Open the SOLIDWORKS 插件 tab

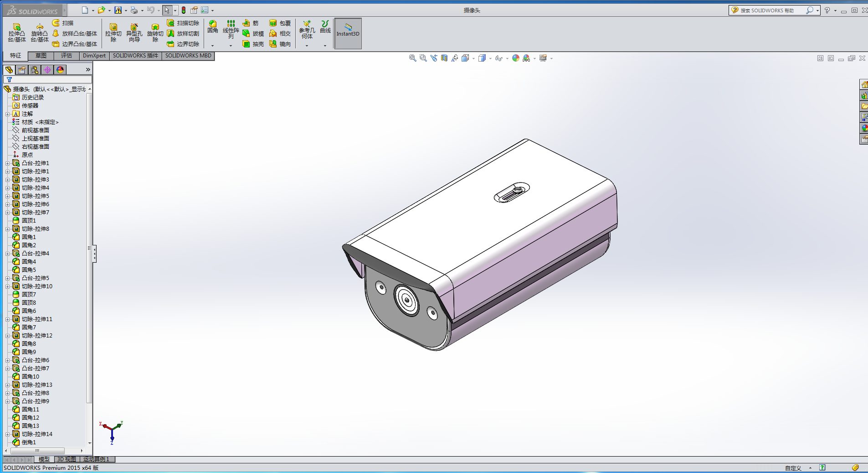136,56
